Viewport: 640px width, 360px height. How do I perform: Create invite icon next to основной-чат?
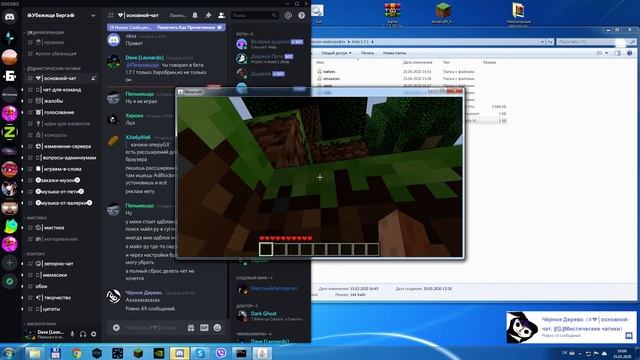tap(93, 78)
